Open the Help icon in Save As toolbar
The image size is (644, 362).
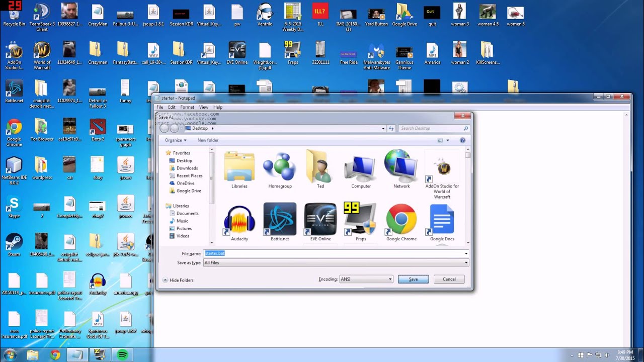[462, 140]
